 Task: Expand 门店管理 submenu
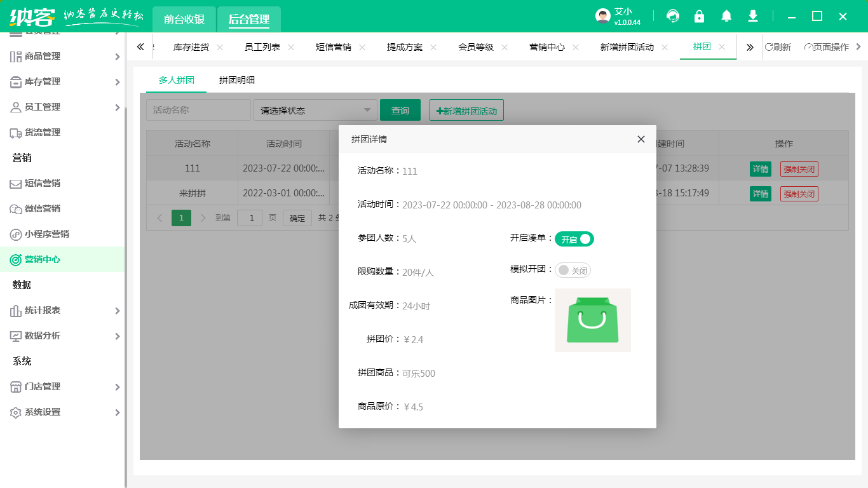pyautogui.click(x=64, y=386)
